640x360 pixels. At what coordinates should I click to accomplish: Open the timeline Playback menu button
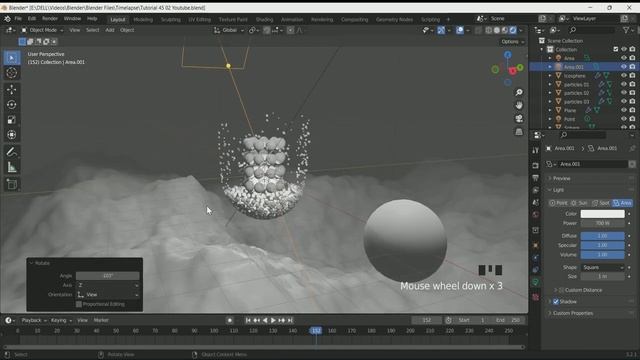click(x=33, y=320)
